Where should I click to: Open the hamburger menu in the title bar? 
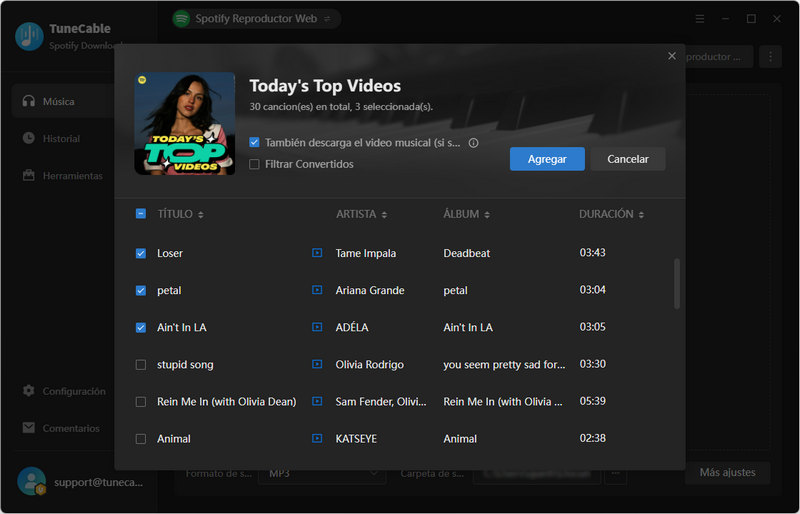[699, 19]
